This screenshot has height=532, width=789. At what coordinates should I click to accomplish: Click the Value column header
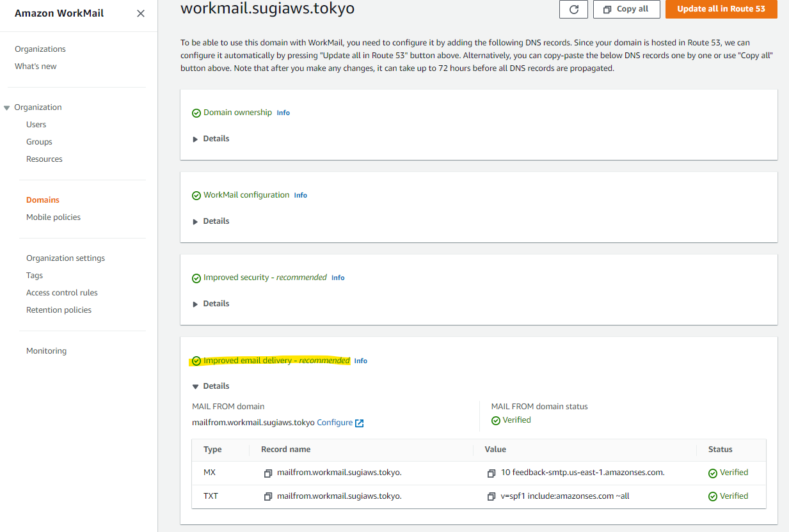[x=495, y=450]
